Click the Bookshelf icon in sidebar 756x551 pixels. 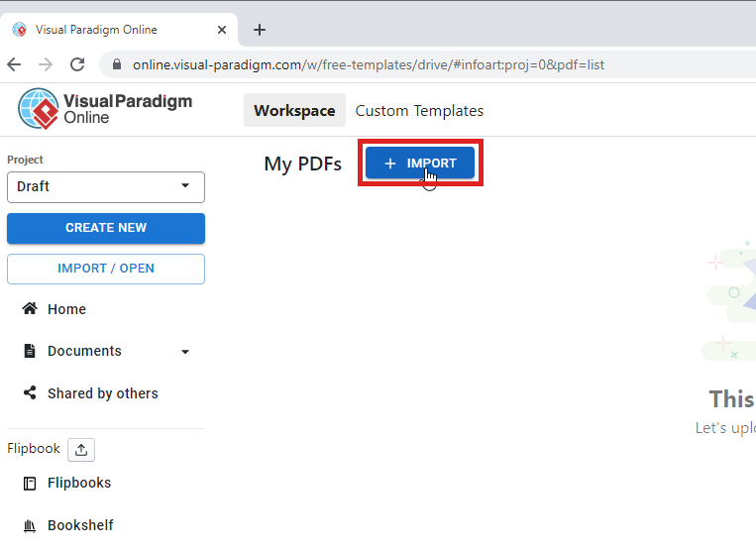click(x=30, y=525)
